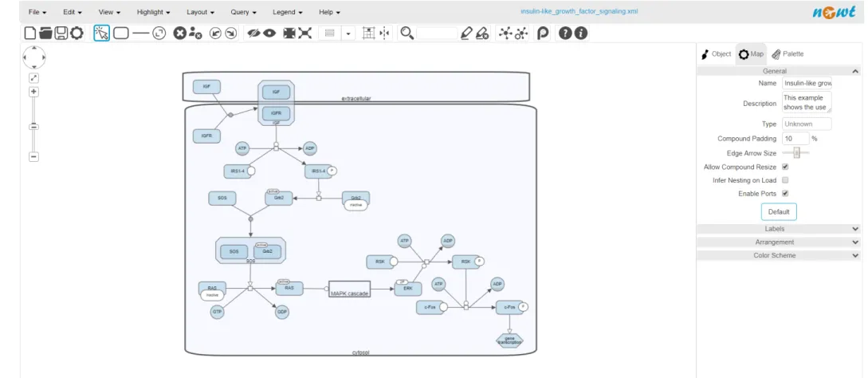Click the pan navigation wheel
Viewport: 868px width, 378px height.
click(33, 57)
